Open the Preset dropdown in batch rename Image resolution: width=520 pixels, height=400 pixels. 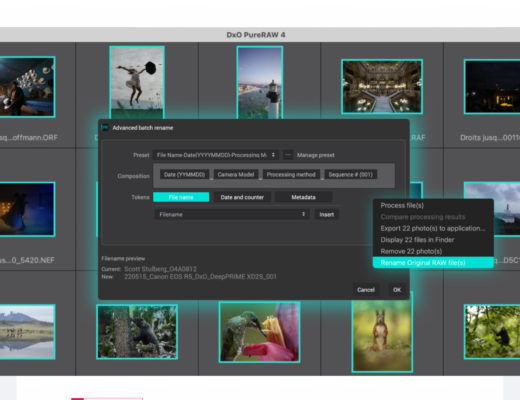215,155
